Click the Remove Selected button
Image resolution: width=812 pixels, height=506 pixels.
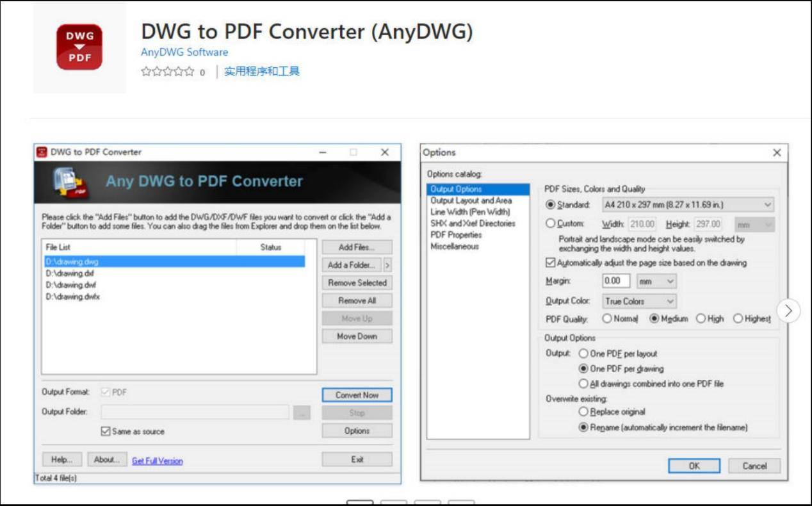(357, 282)
